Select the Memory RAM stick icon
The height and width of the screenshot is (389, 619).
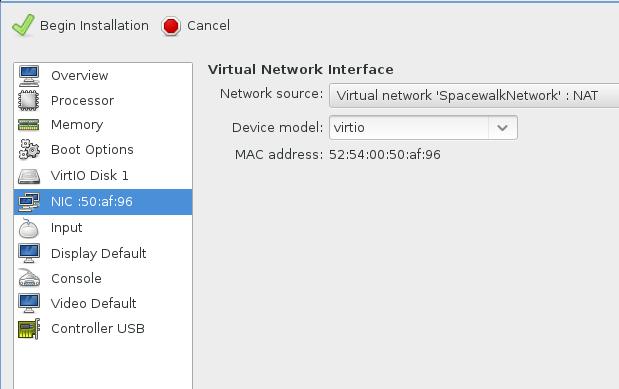click(x=29, y=125)
